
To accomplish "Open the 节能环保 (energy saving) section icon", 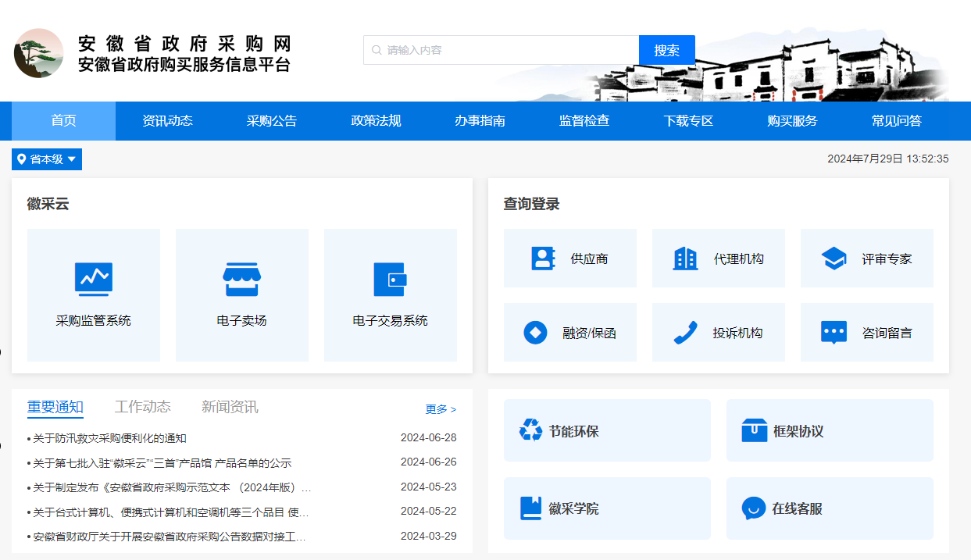I will [x=605, y=430].
